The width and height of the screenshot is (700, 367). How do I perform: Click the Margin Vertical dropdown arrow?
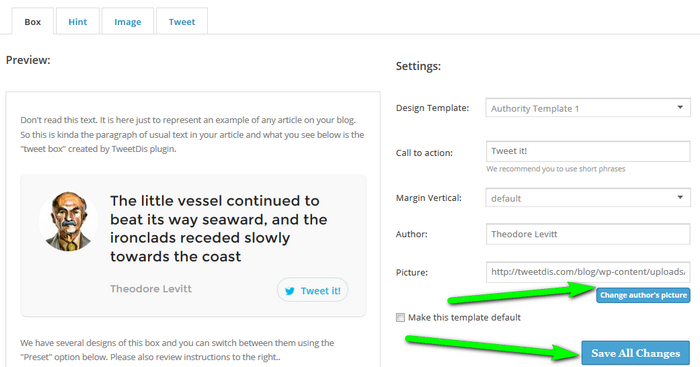[x=680, y=197]
